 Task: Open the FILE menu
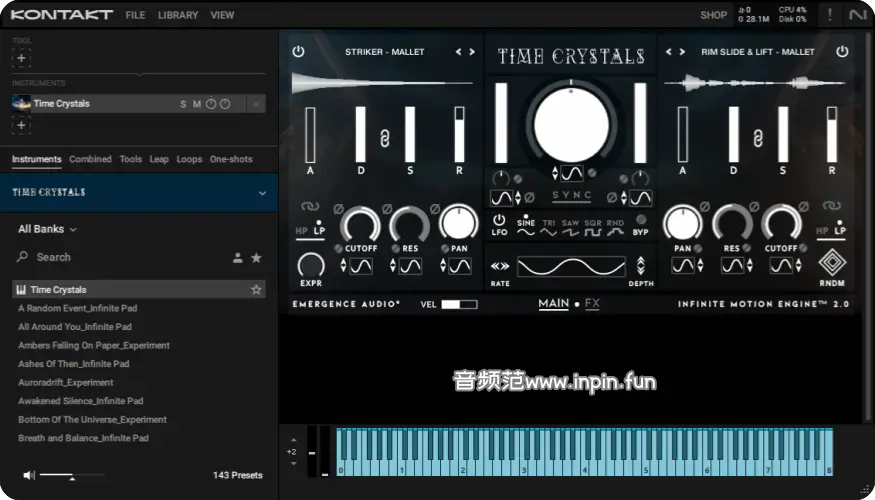point(135,15)
